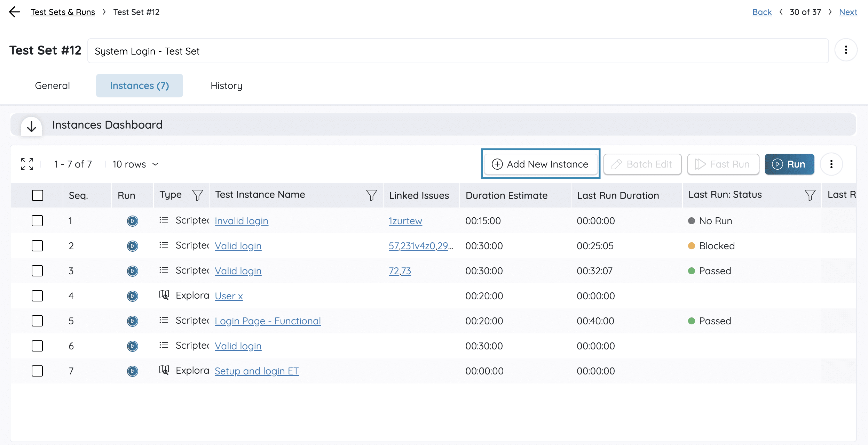This screenshot has height=445, width=868.
Task: Click the scripted type icon in row 1
Action: coord(164,220)
